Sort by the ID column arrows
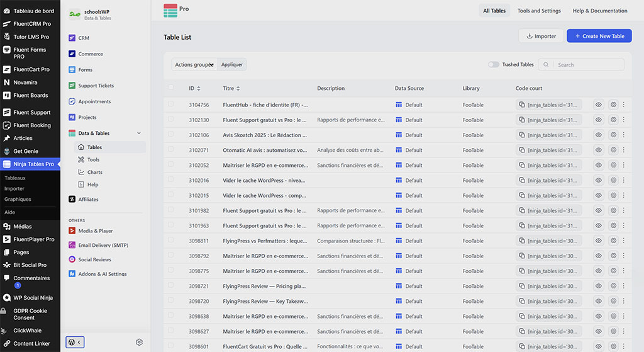The image size is (644, 352). pos(199,88)
